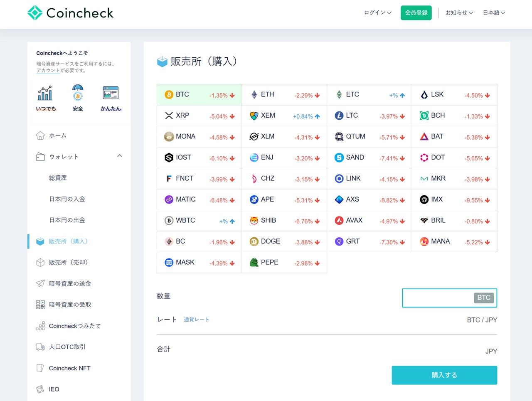This screenshot has width=532, height=401.
Task: Click the いつでも chart illustration
Action: [45, 93]
